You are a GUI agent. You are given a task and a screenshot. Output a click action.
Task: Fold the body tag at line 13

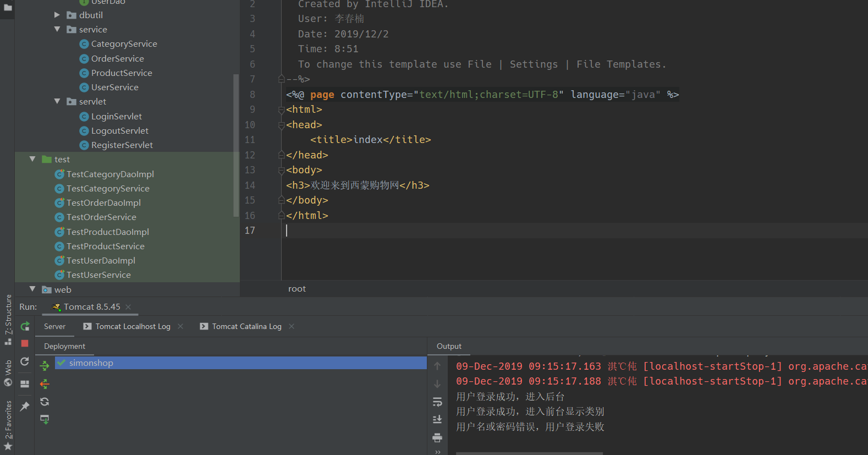281,170
